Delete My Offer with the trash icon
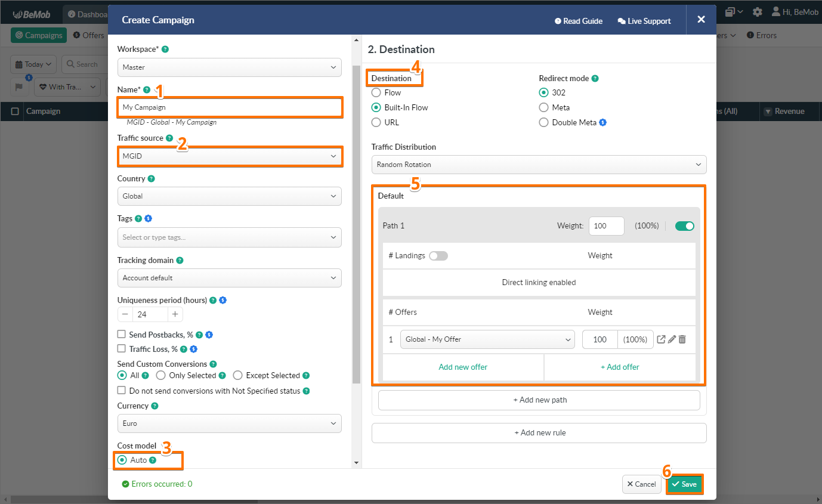The width and height of the screenshot is (822, 504). [682, 339]
